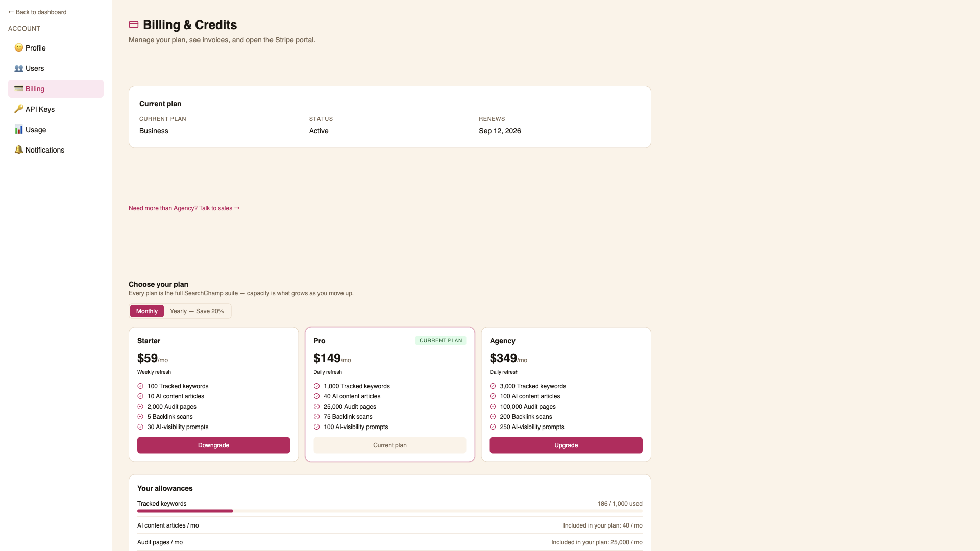Click the disabled Current plan button on Pro

coord(390,445)
